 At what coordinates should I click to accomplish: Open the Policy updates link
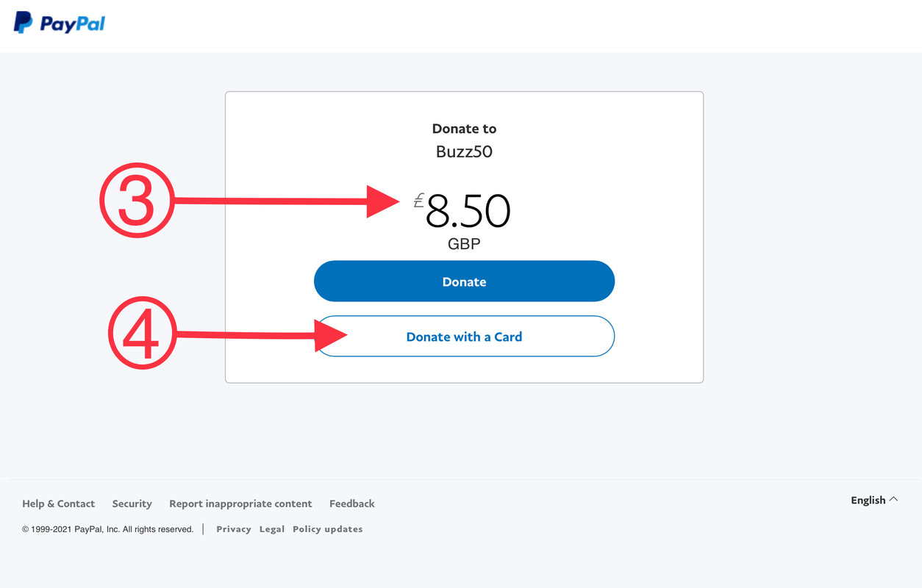[x=328, y=529]
